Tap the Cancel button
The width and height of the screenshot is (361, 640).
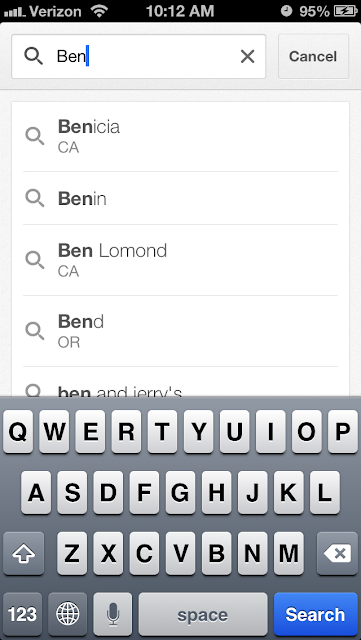tap(313, 56)
